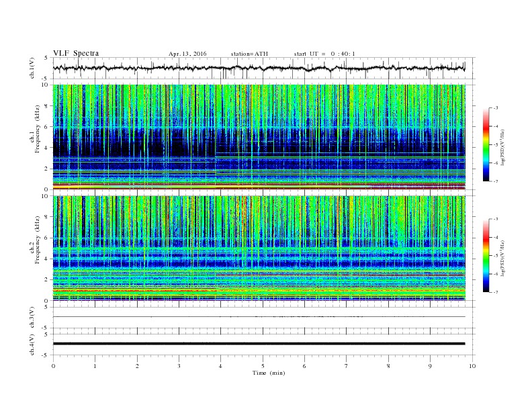Viewport: 532px width, 411px height.
Task: Click time axis tick label "9"
Action: pyautogui.click(x=430, y=366)
